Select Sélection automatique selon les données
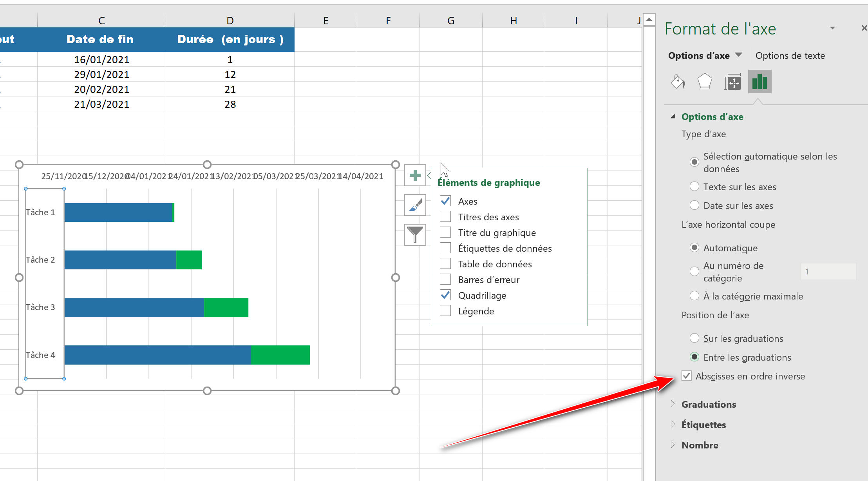Screen dimensions: 868x481 tap(694, 162)
